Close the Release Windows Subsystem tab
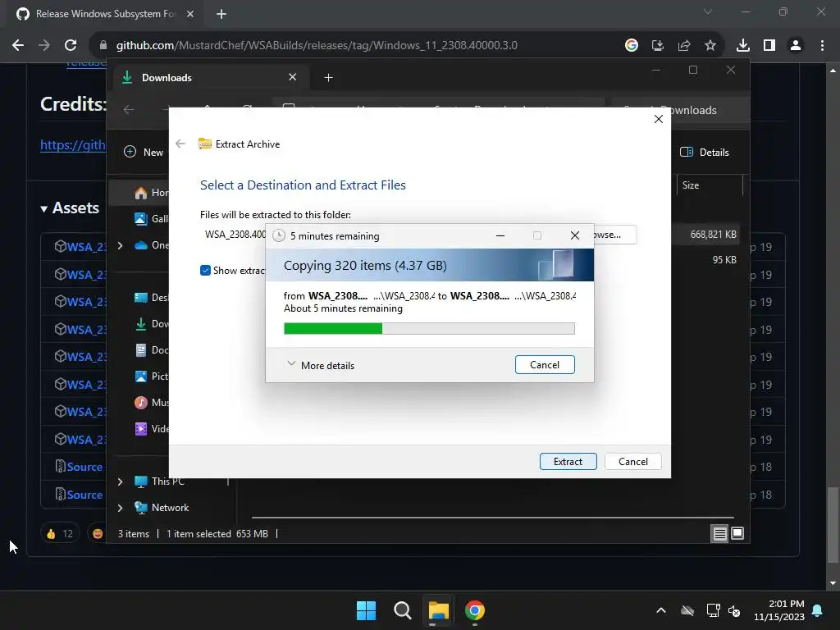Screen dimensions: 840x630 [190, 14]
